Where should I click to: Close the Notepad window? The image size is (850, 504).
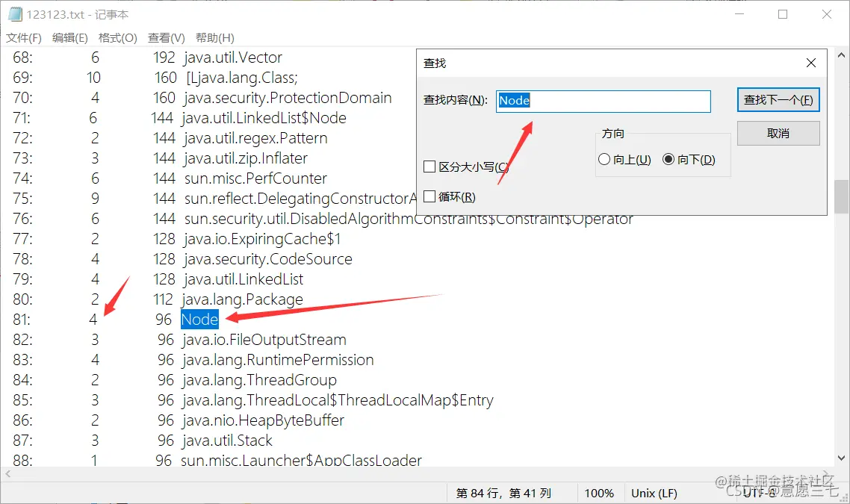(827, 14)
